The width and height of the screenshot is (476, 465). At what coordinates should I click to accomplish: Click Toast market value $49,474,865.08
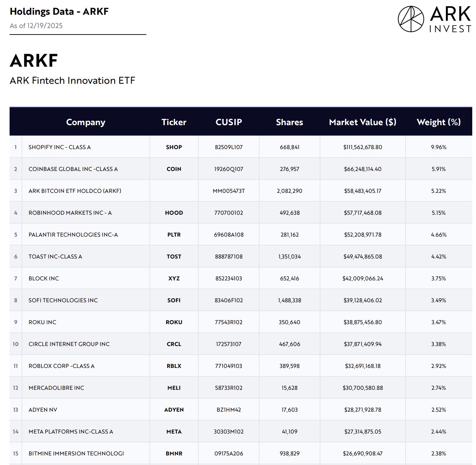362,256
